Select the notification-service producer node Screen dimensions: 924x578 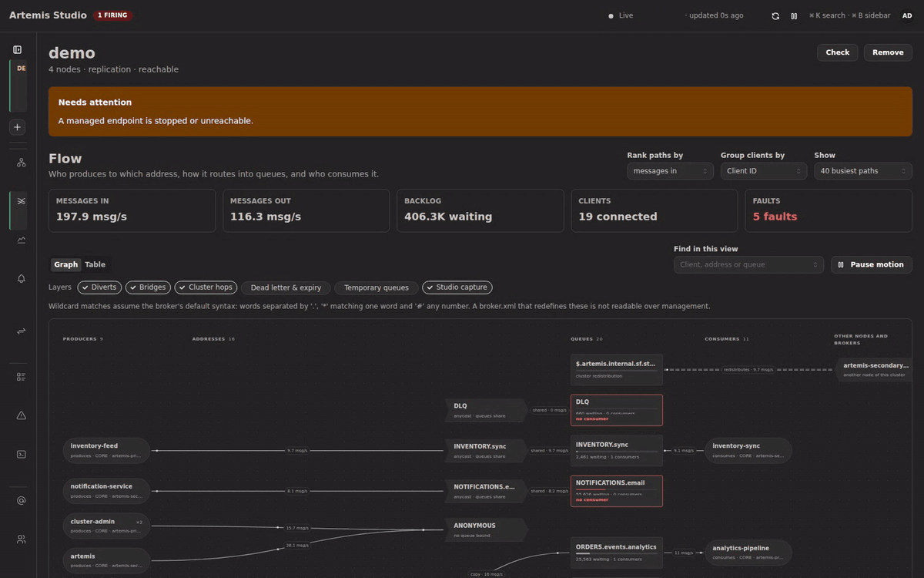click(x=107, y=490)
